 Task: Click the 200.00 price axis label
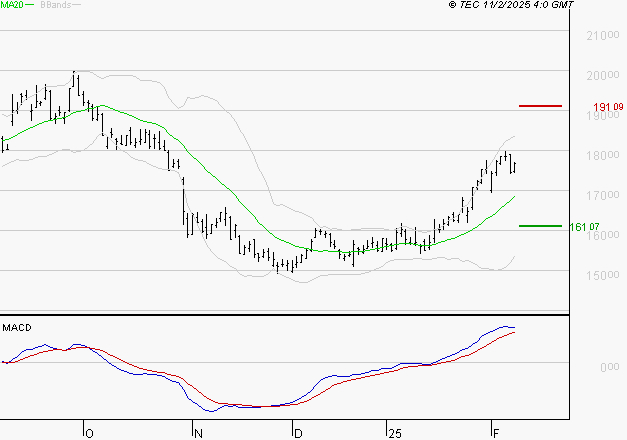(x=603, y=75)
